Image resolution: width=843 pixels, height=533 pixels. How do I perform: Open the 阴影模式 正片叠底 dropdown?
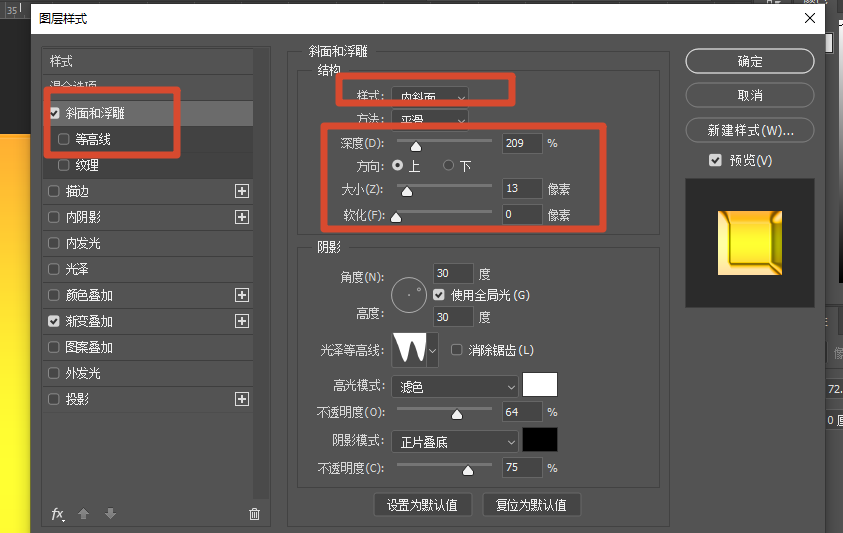pos(455,442)
